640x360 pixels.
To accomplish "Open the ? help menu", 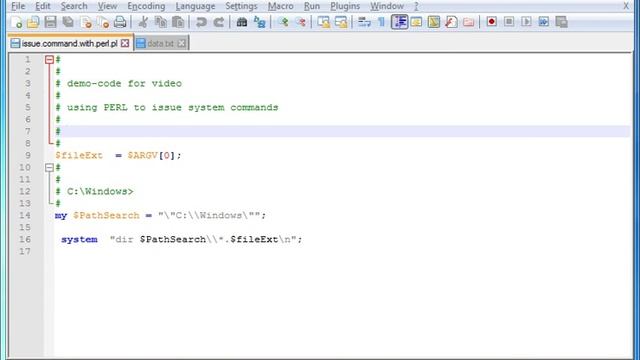I will pos(416,6).
